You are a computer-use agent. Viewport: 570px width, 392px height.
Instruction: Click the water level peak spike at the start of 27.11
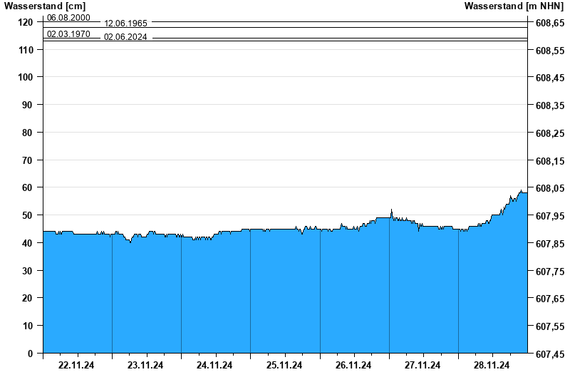point(392,211)
